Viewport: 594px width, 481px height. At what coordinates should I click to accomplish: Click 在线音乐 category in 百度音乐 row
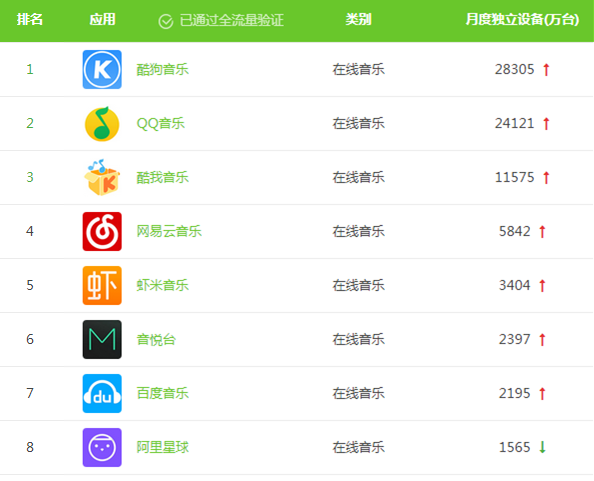[358, 393]
